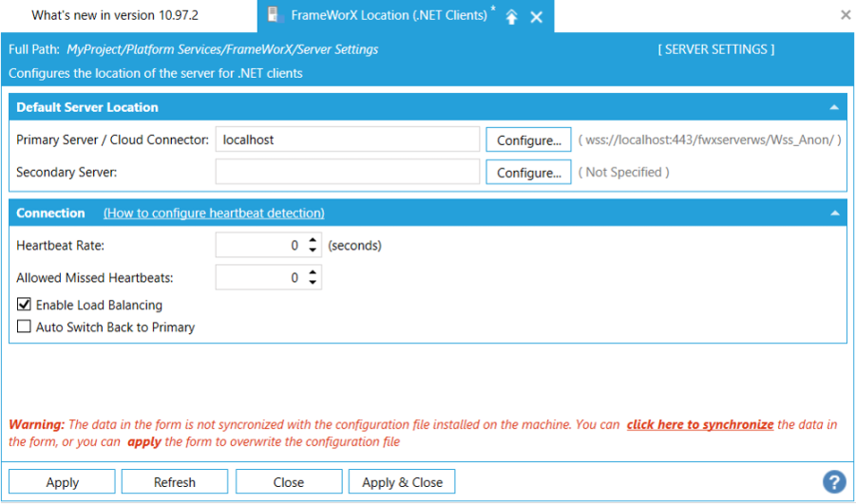Click the full path MyProject/Platform Services text
Viewport: 856px width, 504px height.
pyautogui.click(x=222, y=49)
